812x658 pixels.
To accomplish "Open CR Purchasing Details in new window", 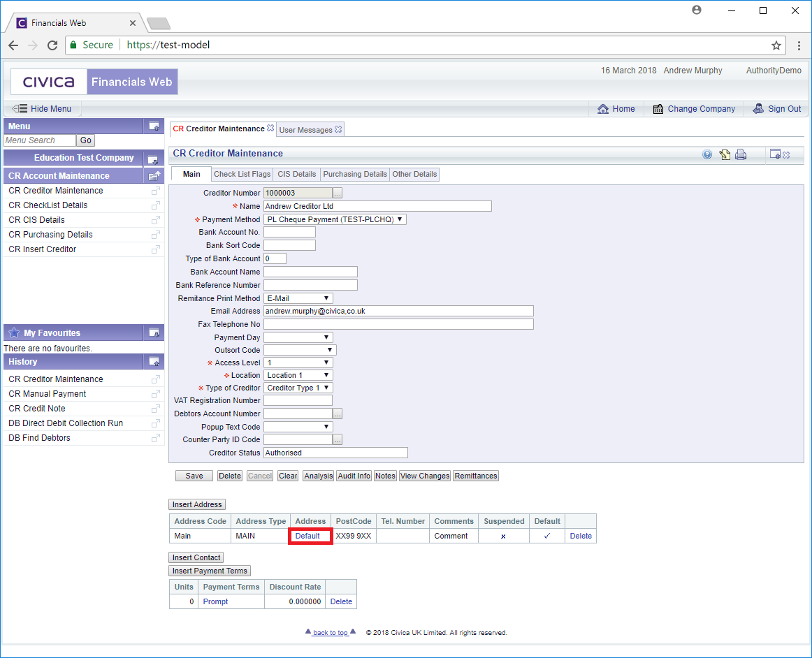I will [x=155, y=235].
